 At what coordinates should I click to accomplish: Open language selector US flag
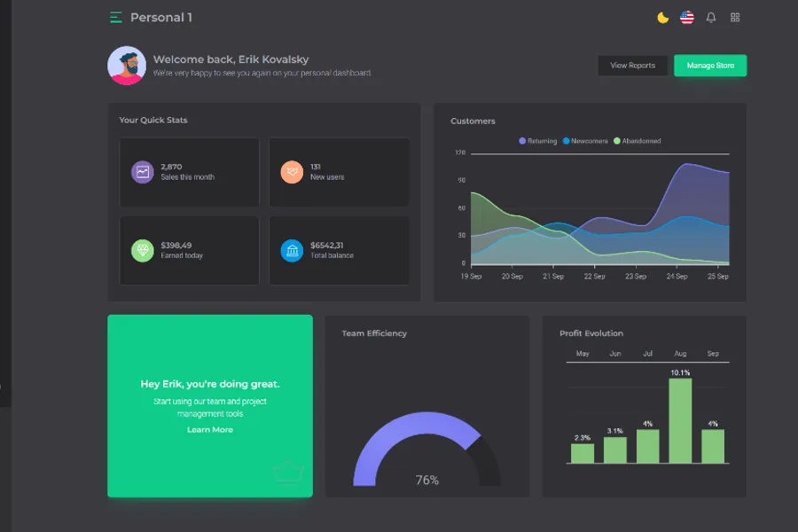point(687,18)
